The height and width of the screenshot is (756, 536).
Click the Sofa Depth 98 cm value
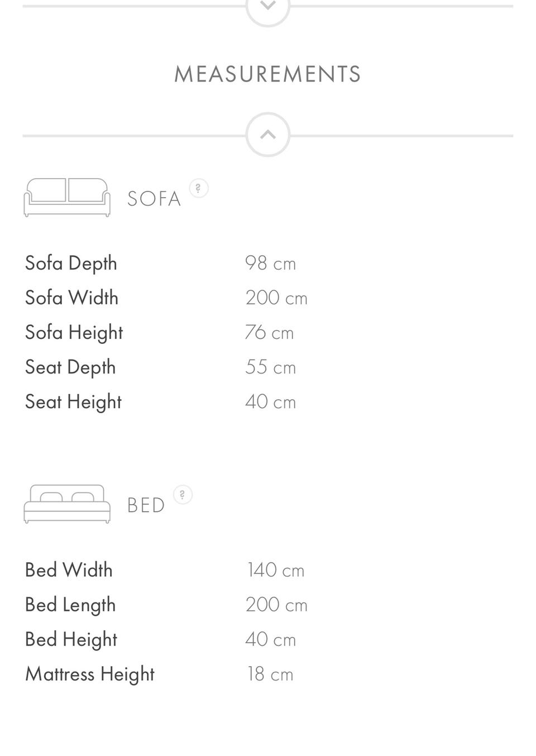tap(270, 263)
